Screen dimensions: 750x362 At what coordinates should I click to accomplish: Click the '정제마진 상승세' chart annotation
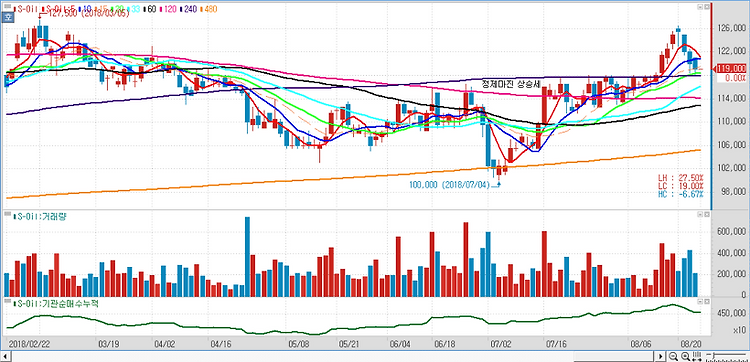[511, 85]
